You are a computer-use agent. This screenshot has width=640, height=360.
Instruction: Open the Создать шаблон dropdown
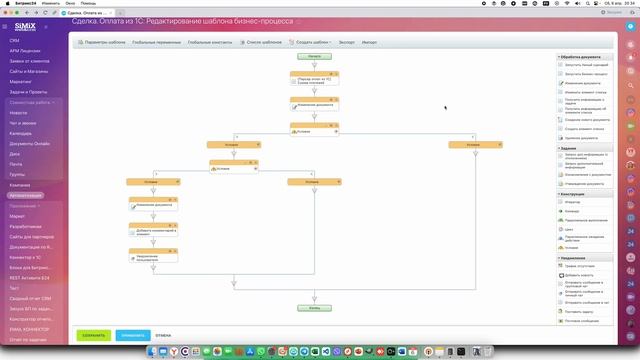[310, 42]
